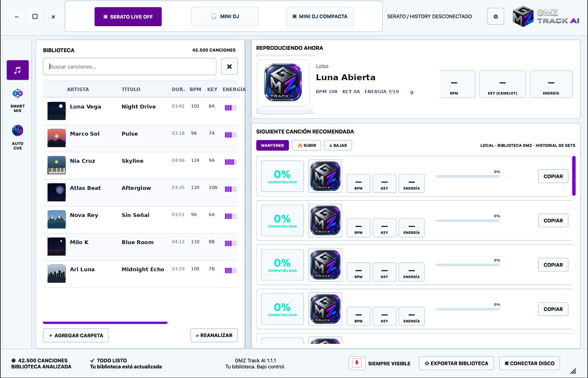Switch to Mini DJ mode
The width and height of the screenshot is (588, 378).
point(225,17)
